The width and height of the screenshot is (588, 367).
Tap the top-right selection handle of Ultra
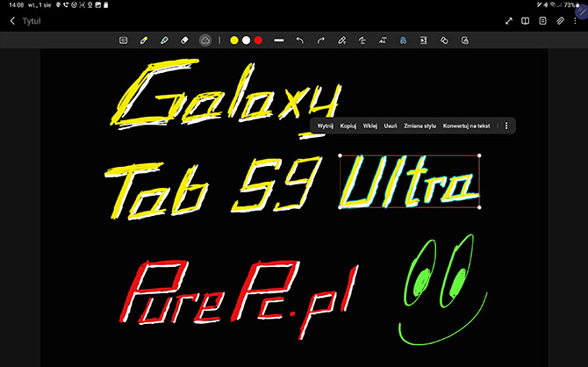pyautogui.click(x=479, y=155)
